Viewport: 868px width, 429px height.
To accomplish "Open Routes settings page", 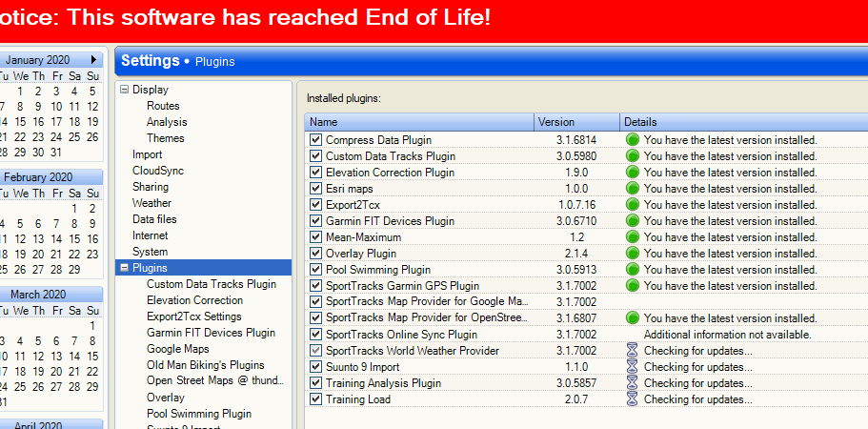I will click(163, 106).
